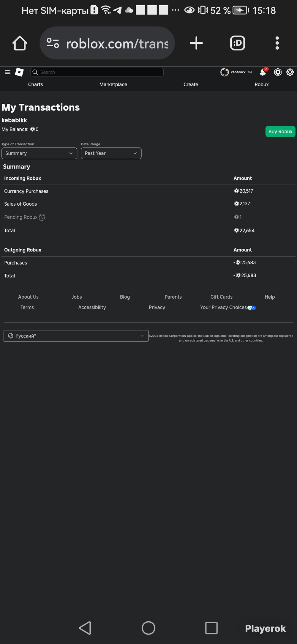Tap the kebabikk profile avatar
This screenshot has width=297, height=644.
(225, 72)
